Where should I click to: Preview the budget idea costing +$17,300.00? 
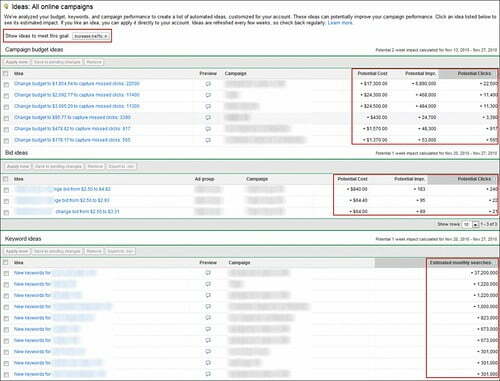208,84
